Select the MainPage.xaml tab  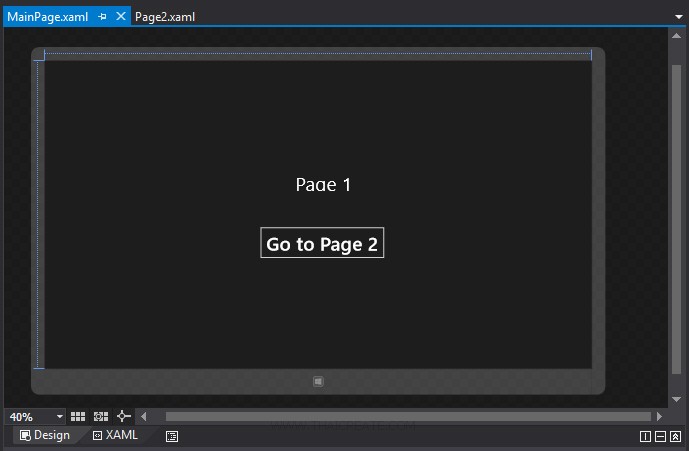click(x=47, y=17)
